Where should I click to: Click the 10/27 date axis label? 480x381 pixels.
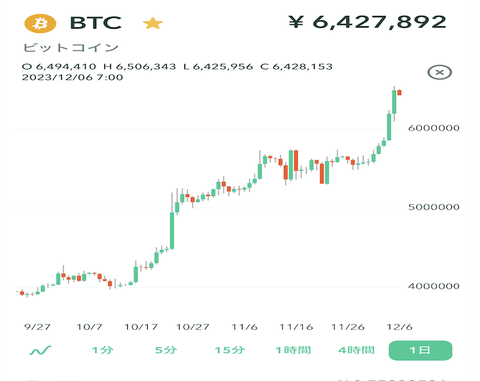coord(193,327)
